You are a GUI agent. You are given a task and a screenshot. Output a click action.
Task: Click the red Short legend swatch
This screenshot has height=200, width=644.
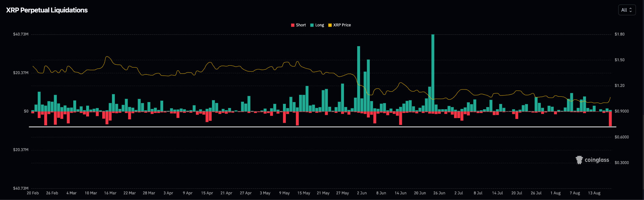[293, 25]
